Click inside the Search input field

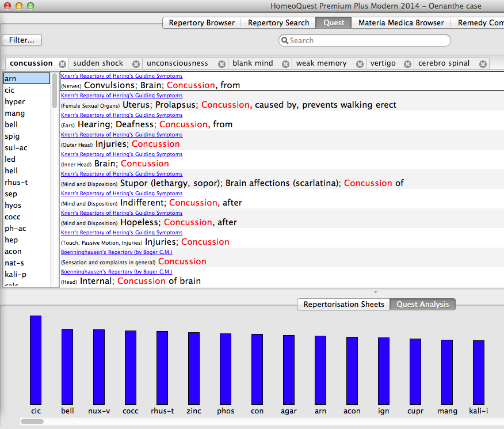pos(368,41)
